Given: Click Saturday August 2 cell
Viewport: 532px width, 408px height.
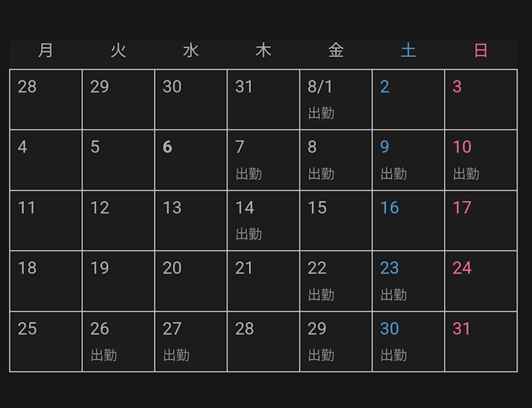Looking at the screenshot, I should [408, 99].
